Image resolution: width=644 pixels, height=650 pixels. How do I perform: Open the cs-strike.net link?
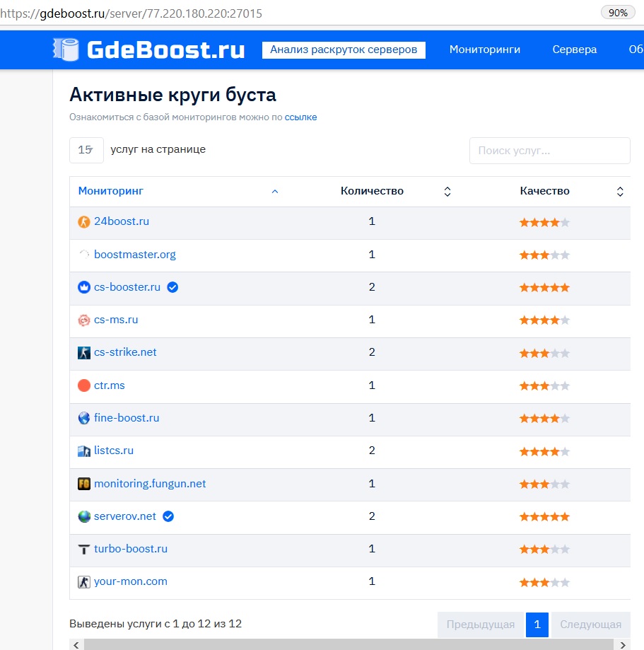pyautogui.click(x=125, y=352)
